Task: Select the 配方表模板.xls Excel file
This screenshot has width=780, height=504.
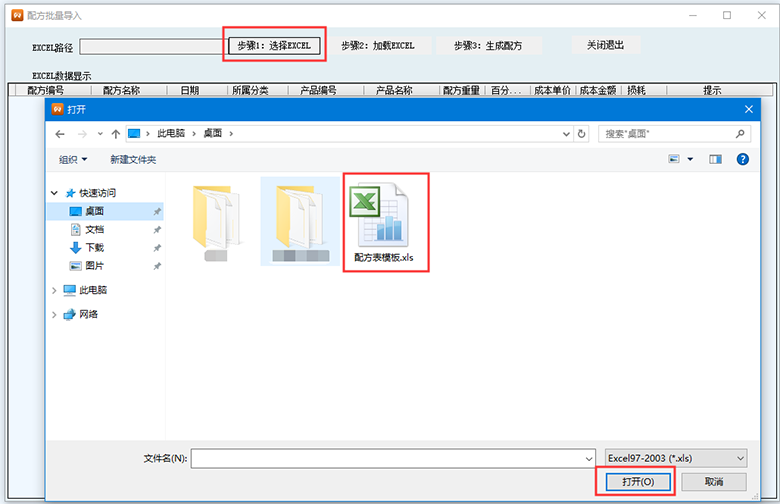Action: pos(386,220)
